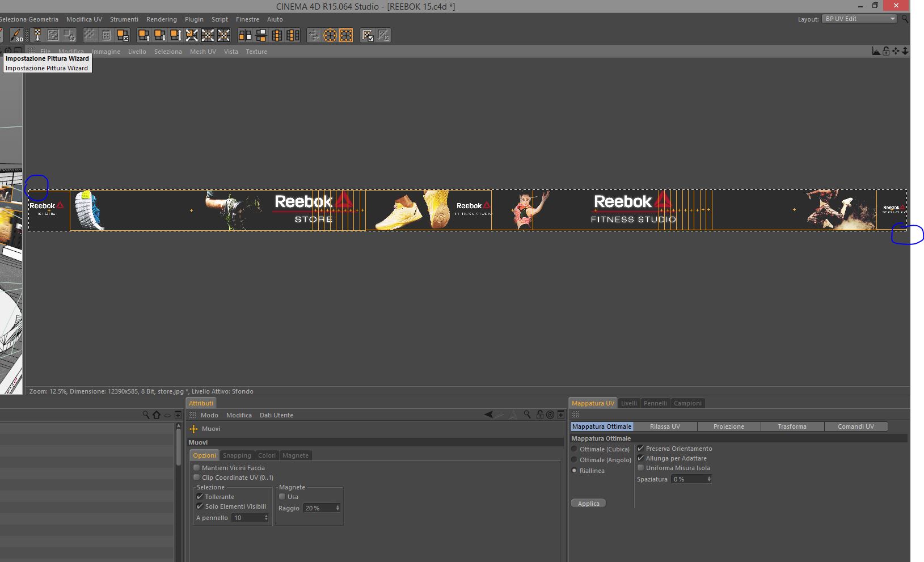Switch to the Livelli tab

[x=629, y=403]
